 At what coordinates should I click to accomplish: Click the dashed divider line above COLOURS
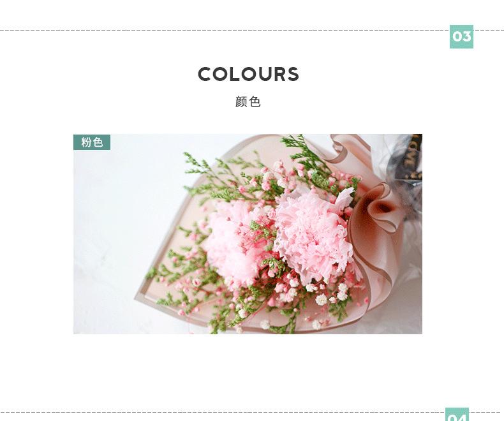pos(225,31)
